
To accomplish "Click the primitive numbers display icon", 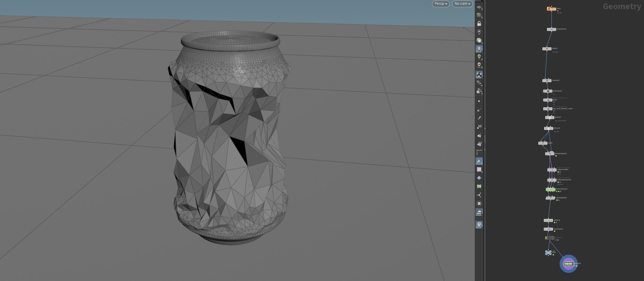I will [x=479, y=144].
